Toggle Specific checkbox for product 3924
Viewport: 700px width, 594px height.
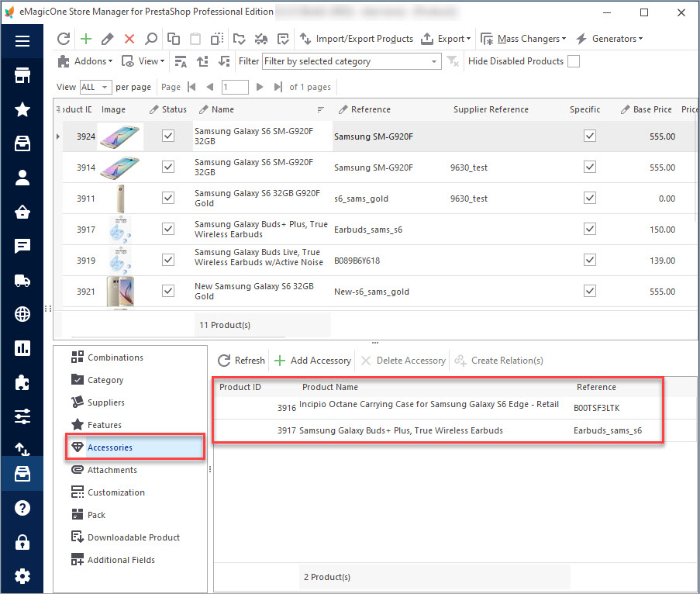point(590,136)
